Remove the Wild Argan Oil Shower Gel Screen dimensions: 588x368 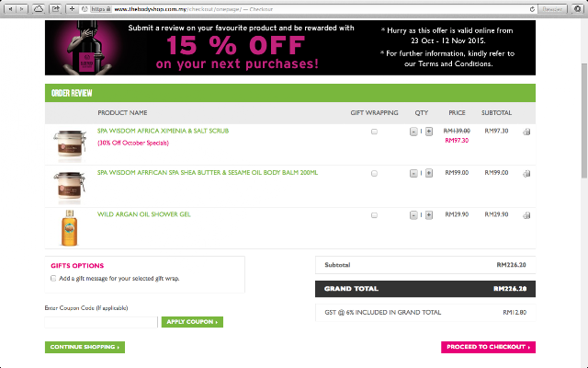(x=526, y=215)
